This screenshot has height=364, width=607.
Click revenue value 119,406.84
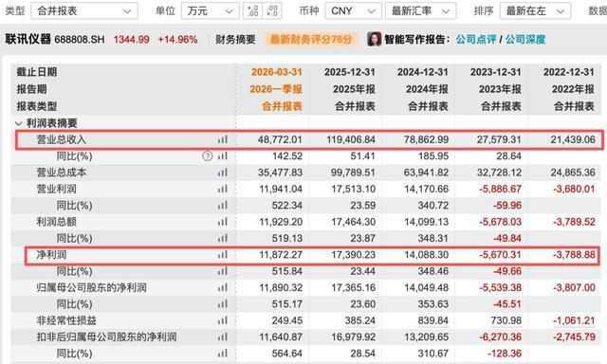[351, 139]
